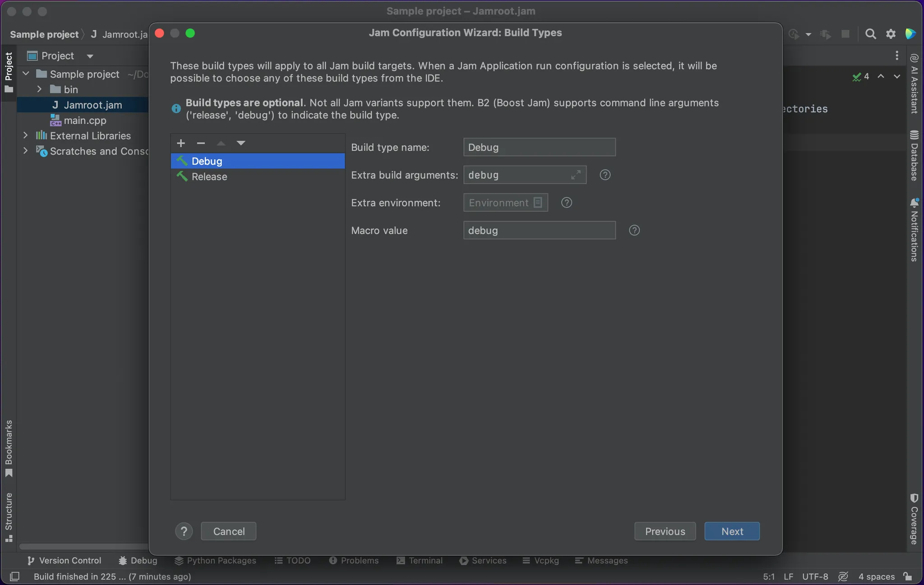Image resolution: width=924 pixels, height=585 pixels.
Task: Expand External Libraries node
Action: coord(25,135)
